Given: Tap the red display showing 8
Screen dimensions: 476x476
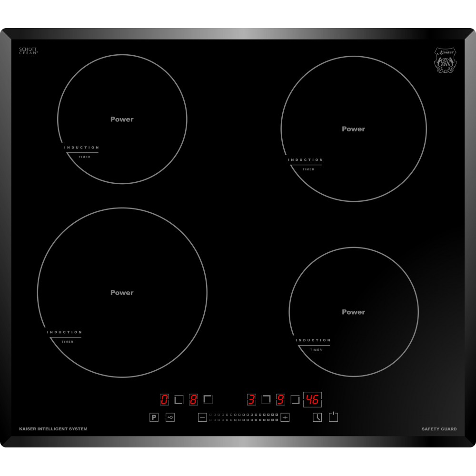Looking at the screenshot, I should coord(193,400).
